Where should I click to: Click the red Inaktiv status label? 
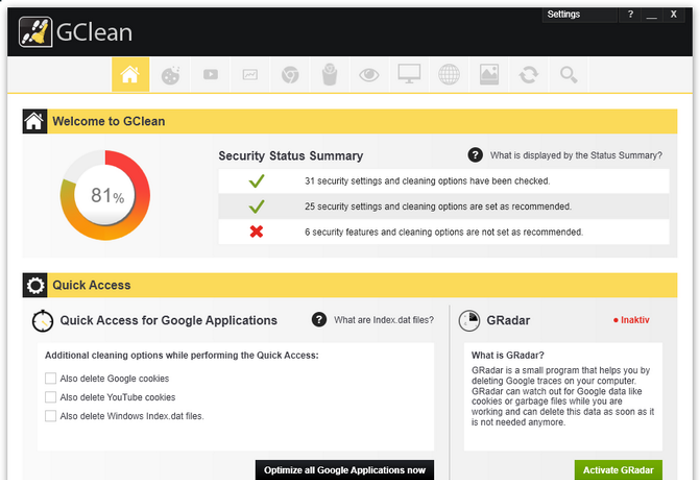pos(631,320)
